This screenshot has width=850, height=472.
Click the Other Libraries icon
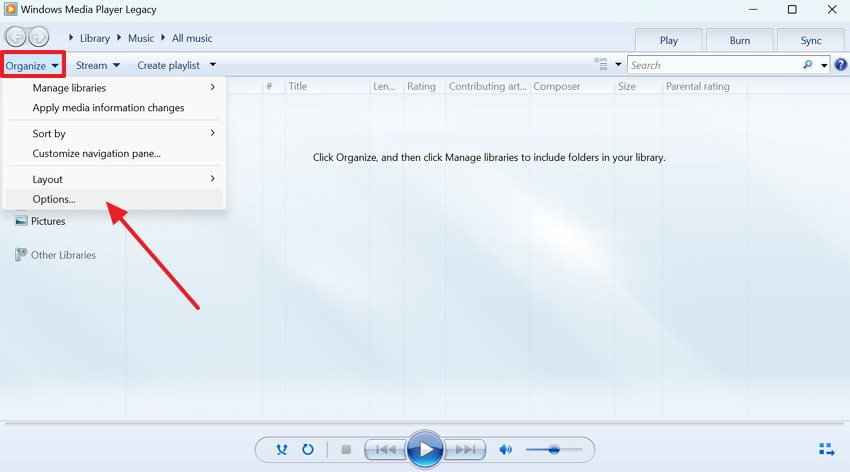coord(21,255)
